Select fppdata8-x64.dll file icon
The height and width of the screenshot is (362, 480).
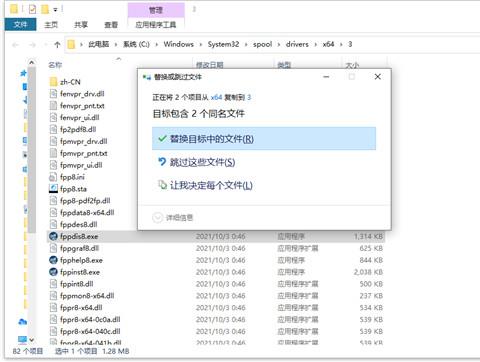(53, 212)
